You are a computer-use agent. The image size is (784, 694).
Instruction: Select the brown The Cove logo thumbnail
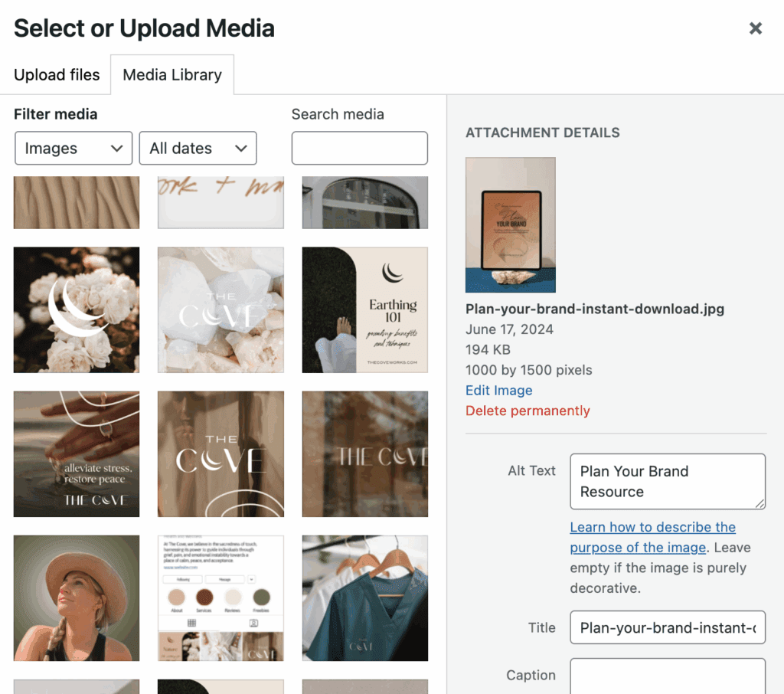coord(220,453)
